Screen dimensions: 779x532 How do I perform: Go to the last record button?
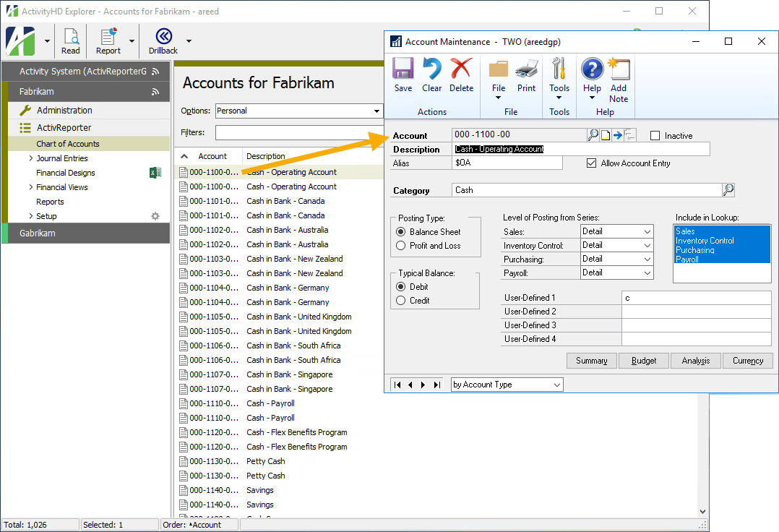click(x=436, y=385)
